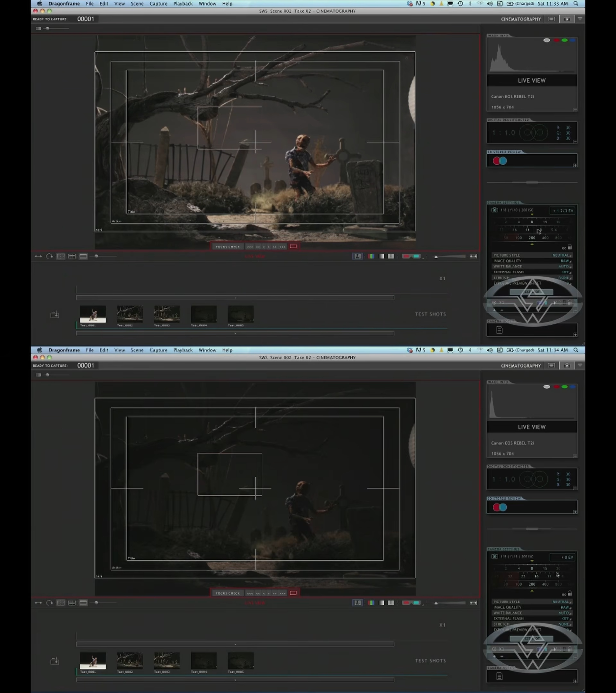616x693 pixels.
Task: Click fit-to-width arrows icon in 11:33 AM window
Action: [473, 256]
